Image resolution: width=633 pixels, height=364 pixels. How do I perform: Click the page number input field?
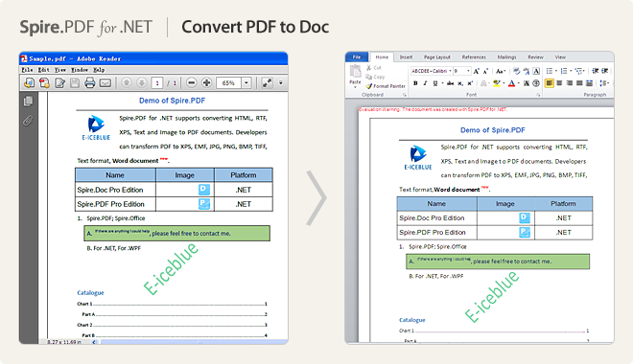coord(157,83)
